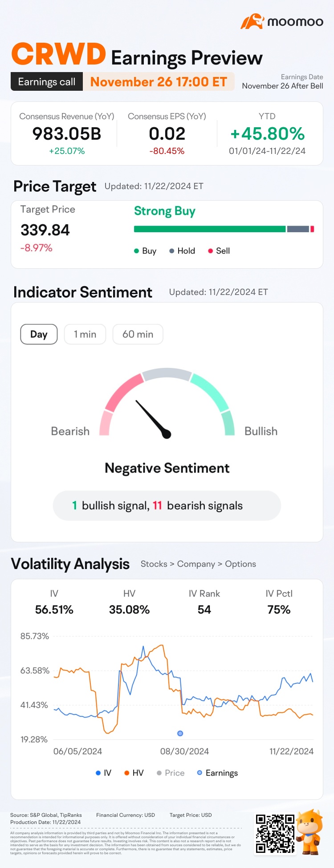Open the Options breadcrumb link
Viewport: 334px width, 868px height.
[240, 564]
